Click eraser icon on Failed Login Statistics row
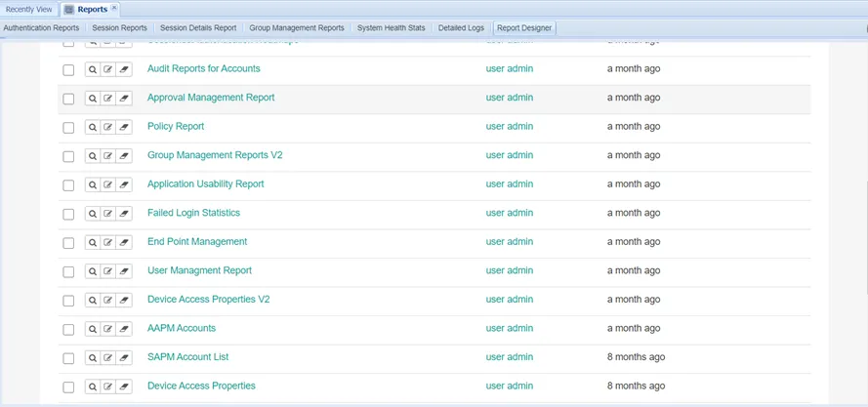This screenshot has height=407, width=868. [124, 214]
